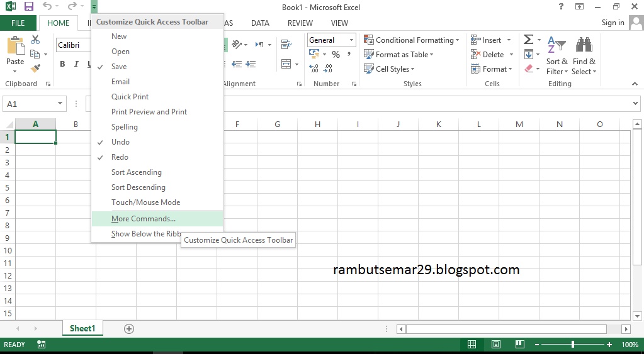This screenshot has height=354, width=644.
Task: Expand the Name Box dropdown arrow
Action: [x=60, y=104]
